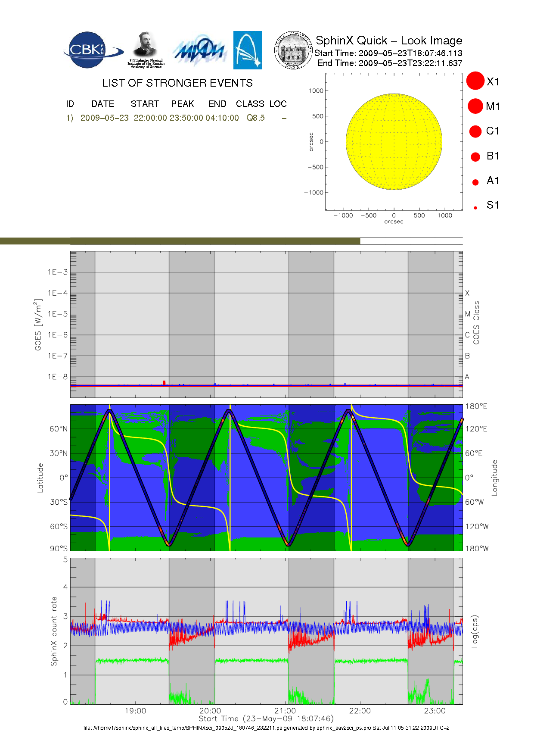The width and height of the screenshot is (534, 756).
Task: Click the circular building seal logo
Action: pyautogui.click(x=293, y=50)
